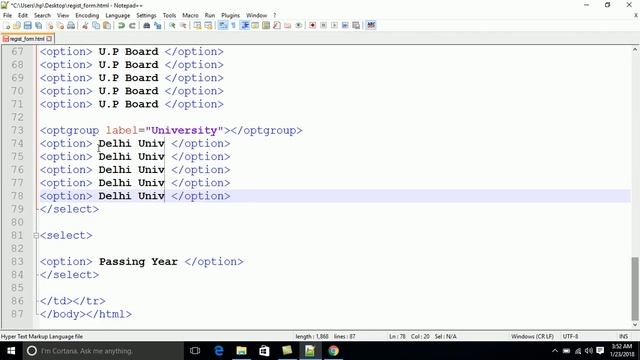Open the Settings menu
Screen dimensions: 640x360
(x=146, y=16)
